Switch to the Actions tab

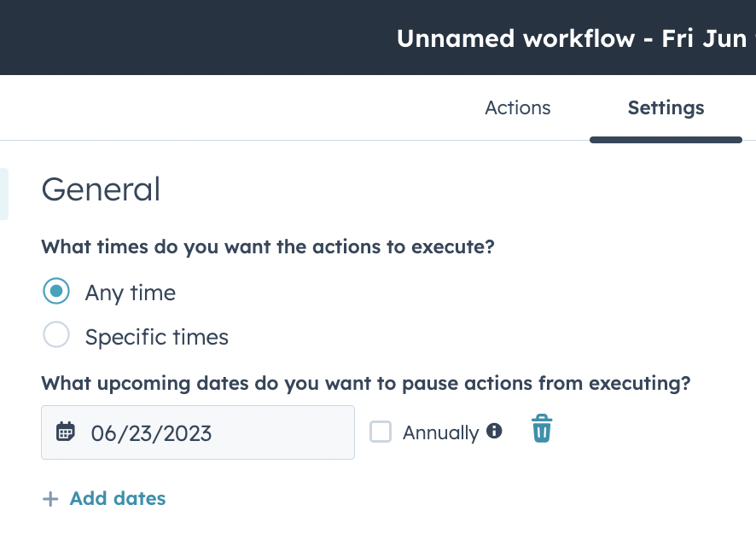point(517,107)
